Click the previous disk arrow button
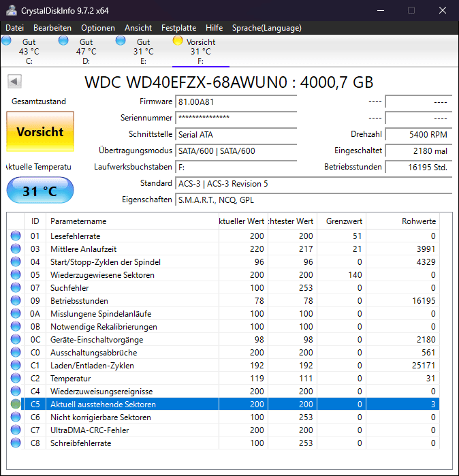 14,81
